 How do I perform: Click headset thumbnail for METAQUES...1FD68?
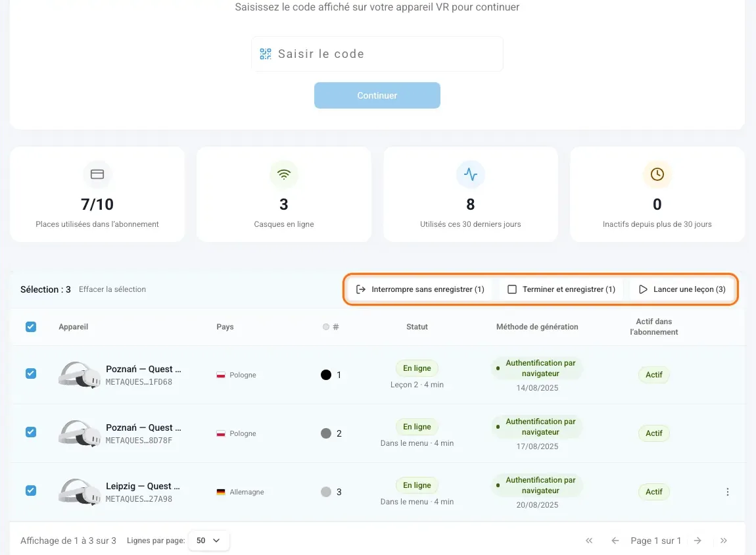click(80, 375)
